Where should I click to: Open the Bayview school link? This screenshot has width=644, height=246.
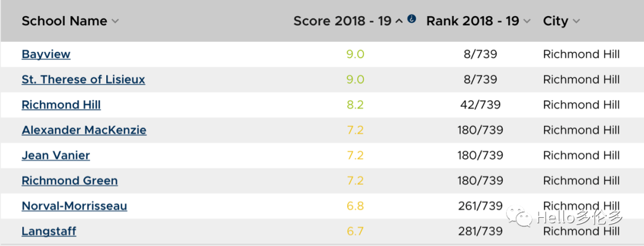[46, 54]
